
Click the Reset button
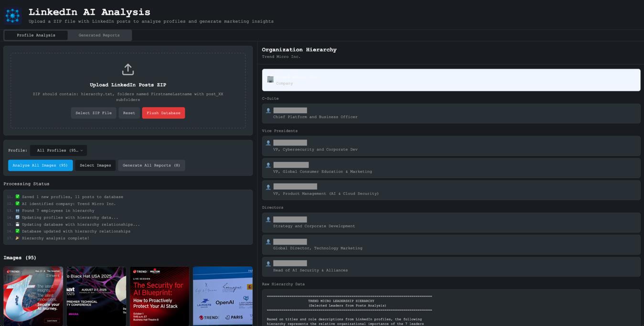[129, 113]
